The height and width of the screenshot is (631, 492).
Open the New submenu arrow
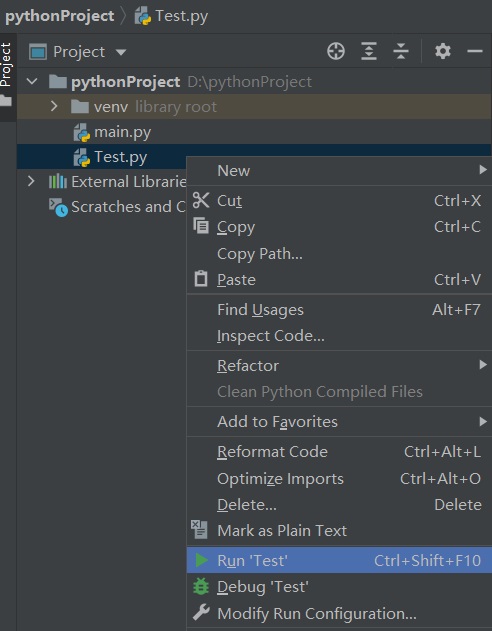coord(483,170)
